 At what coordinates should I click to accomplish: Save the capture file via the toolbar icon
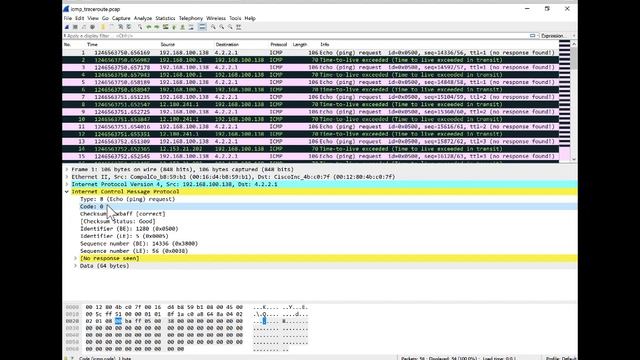coord(111,27)
